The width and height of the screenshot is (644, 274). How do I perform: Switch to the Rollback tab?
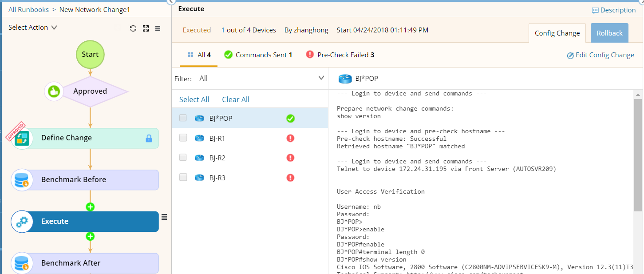[x=609, y=33]
